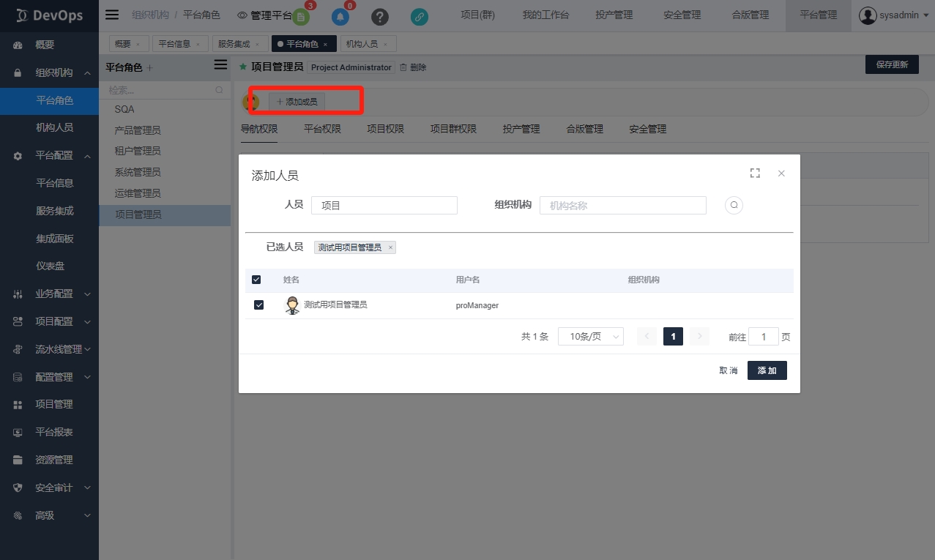Switch to the 平台权限 tab

tap(322, 129)
